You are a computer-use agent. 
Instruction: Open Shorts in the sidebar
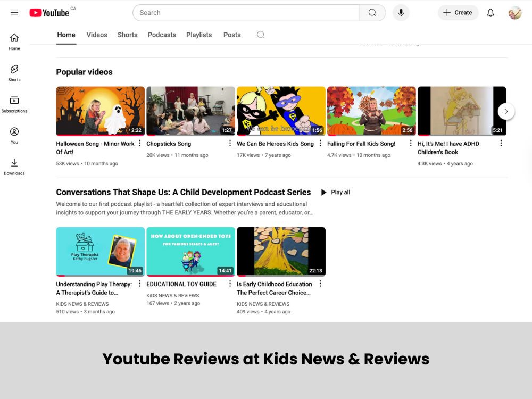coord(14,73)
